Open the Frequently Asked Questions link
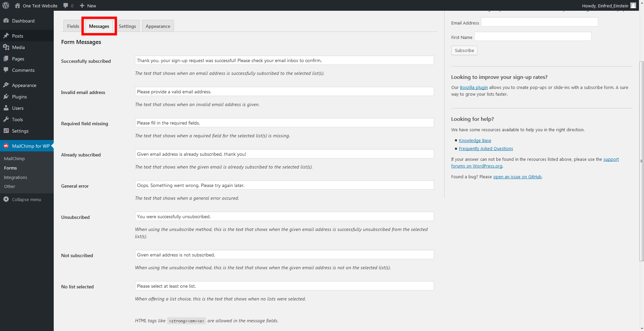This screenshot has height=331, width=644. [486, 148]
